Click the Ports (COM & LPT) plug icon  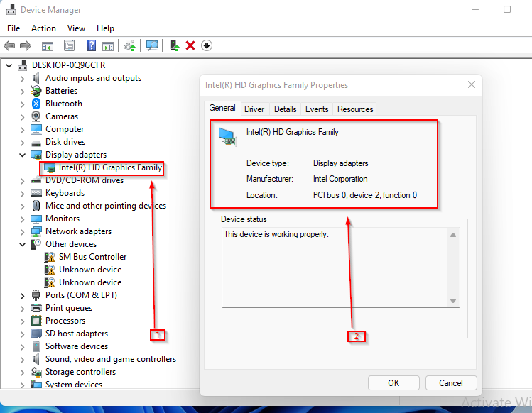[36, 295]
